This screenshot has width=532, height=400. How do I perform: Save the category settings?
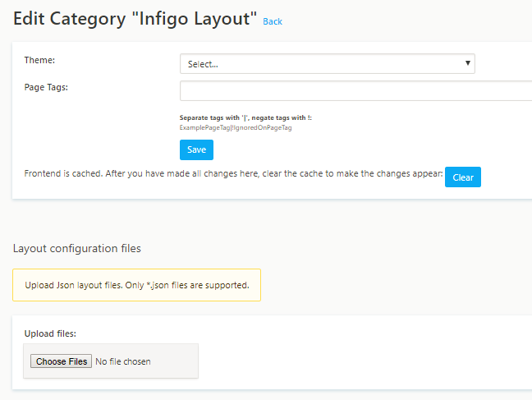[x=196, y=149]
